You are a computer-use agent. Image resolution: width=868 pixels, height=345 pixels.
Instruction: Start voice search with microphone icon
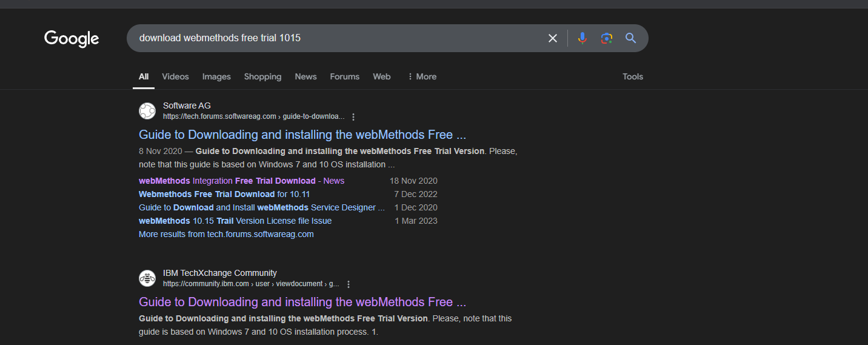click(583, 38)
